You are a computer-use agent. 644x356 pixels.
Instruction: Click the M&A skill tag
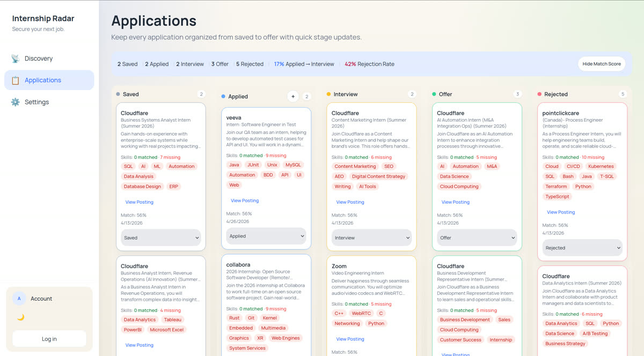coord(492,166)
